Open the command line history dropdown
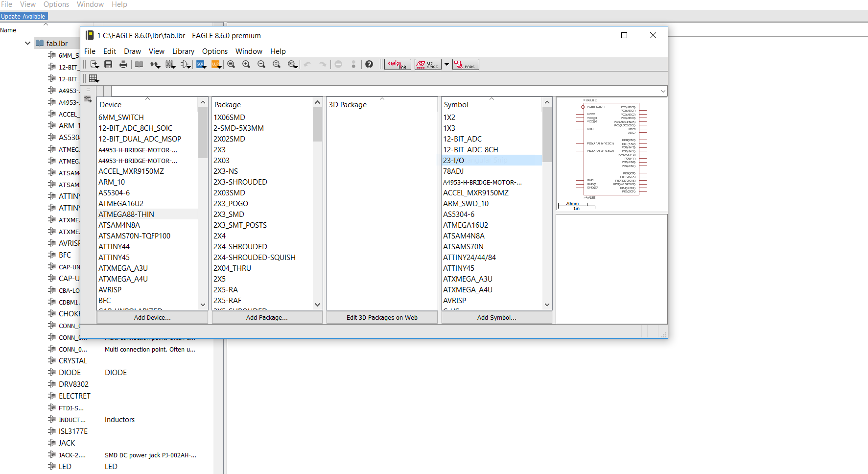Screen dimensions: 868x474 (x=663, y=91)
